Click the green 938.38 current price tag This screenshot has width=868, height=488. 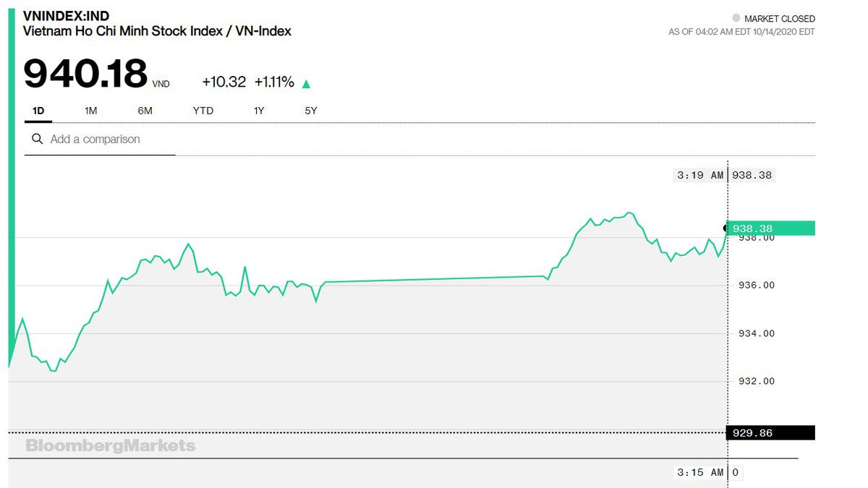point(772,228)
